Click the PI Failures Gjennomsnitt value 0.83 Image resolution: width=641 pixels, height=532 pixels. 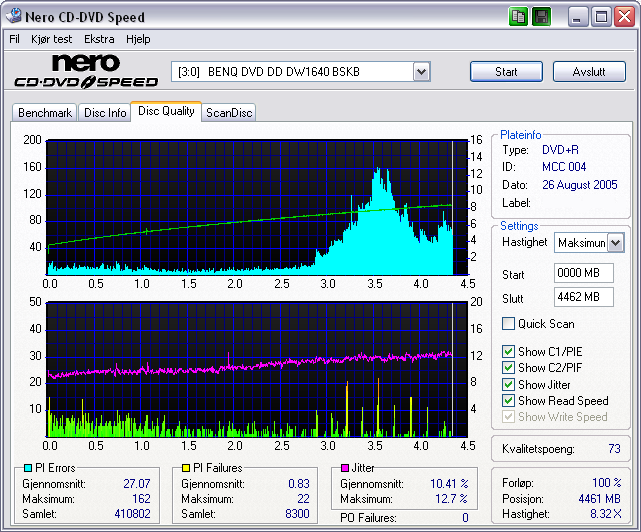click(x=299, y=484)
